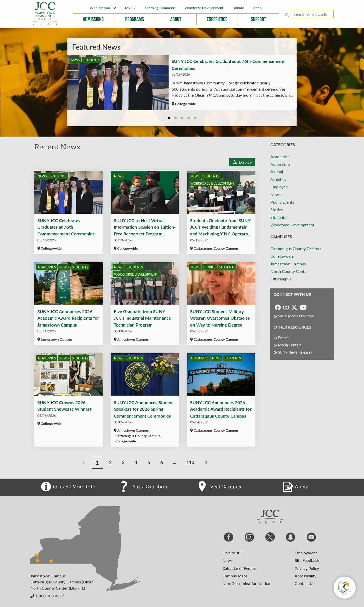The height and width of the screenshot is (607, 364).
Task: Click Apply in the top navigation
Action: (257, 8)
